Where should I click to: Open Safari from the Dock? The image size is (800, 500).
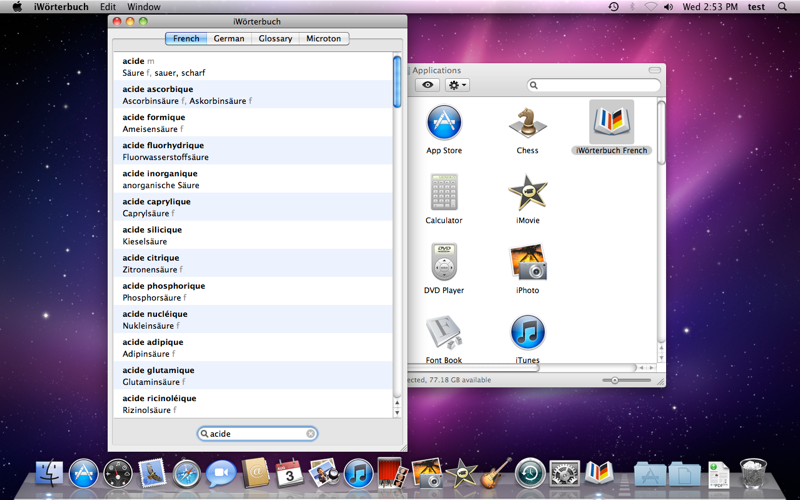tap(187, 473)
